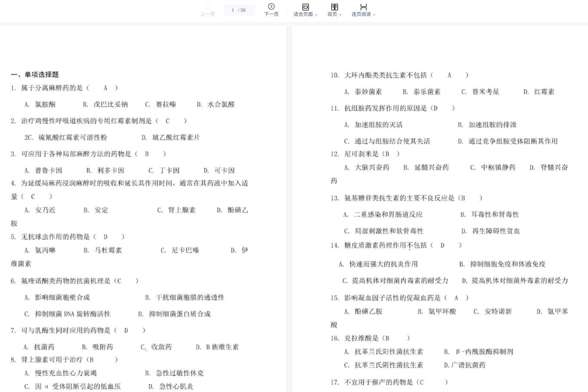Click option C. 抑制细菌 DNA 旋转酶活性
This screenshot has width=588, height=392.
pos(67,314)
